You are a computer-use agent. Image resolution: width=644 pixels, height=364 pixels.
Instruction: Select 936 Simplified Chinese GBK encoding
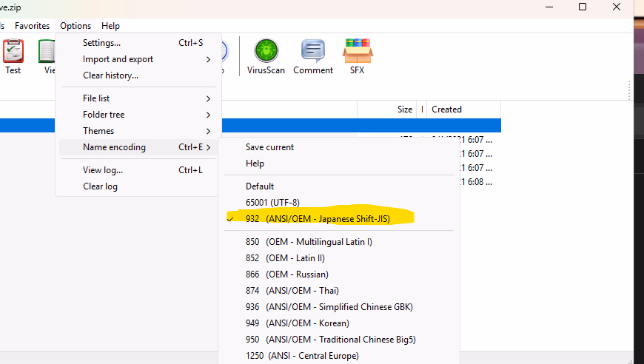click(329, 307)
